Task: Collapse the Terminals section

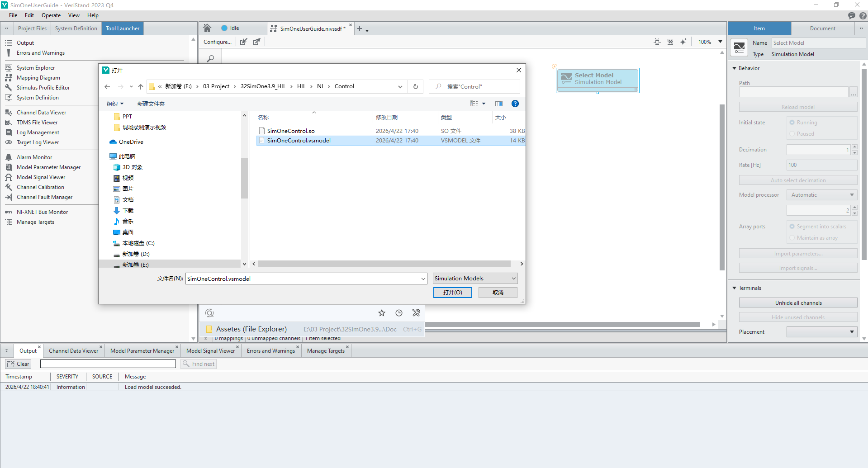Action: point(735,288)
